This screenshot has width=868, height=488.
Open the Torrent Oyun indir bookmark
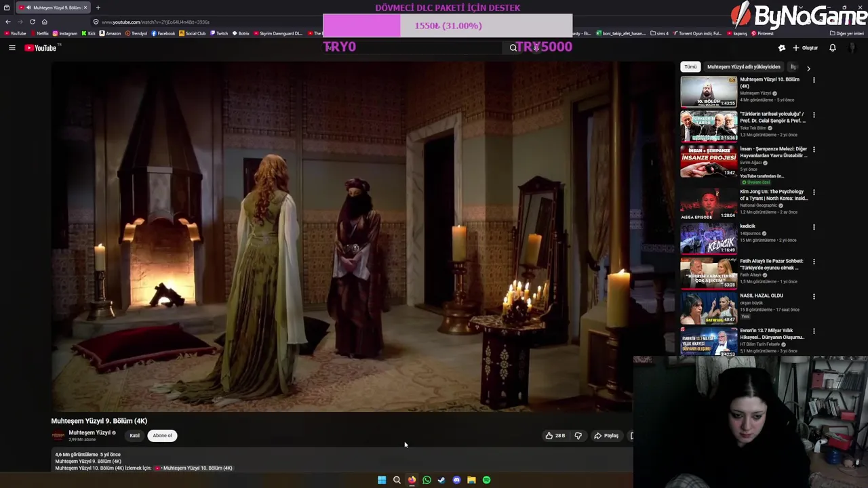[x=698, y=33]
